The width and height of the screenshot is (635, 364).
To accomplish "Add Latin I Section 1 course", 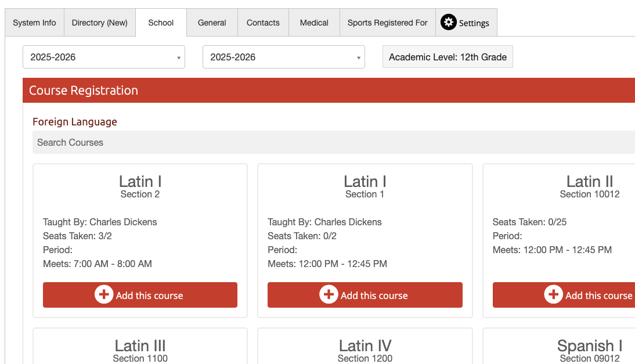I will pos(365,295).
